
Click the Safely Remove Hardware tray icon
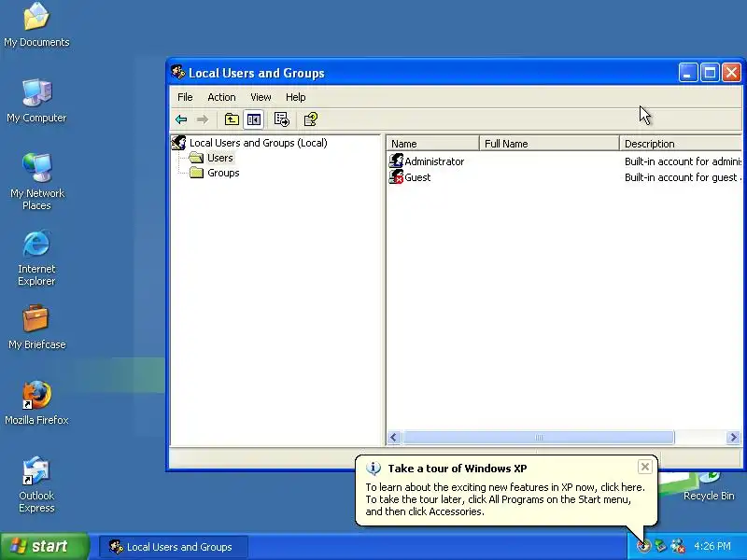click(660, 546)
